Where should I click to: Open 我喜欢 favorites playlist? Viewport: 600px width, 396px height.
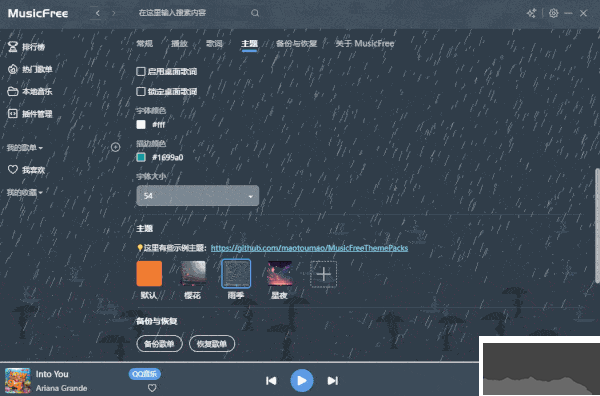(26, 170)
